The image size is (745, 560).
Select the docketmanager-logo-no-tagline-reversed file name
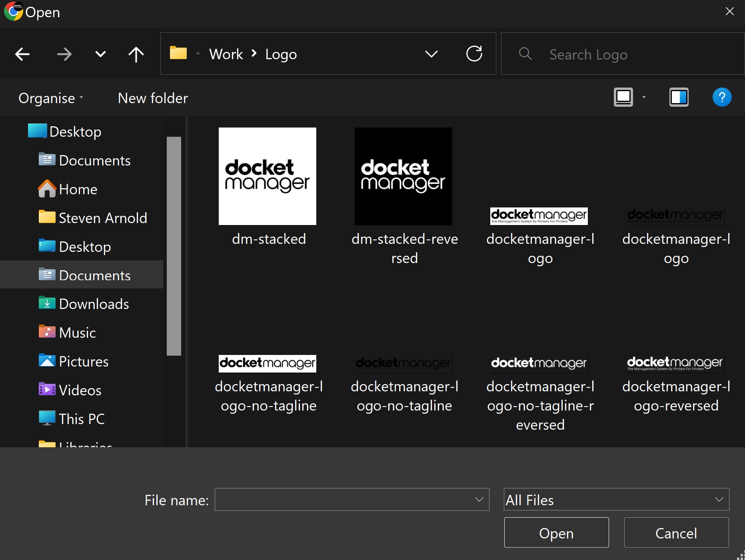coord(540,405)
